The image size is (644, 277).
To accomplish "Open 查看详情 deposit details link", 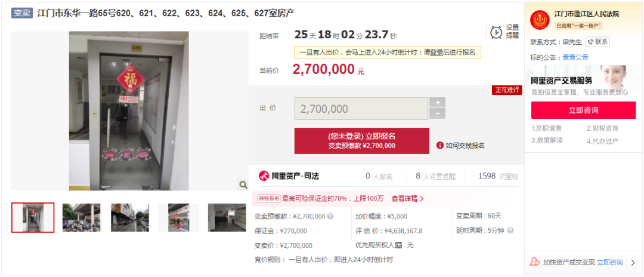I will tap(407, 199).
